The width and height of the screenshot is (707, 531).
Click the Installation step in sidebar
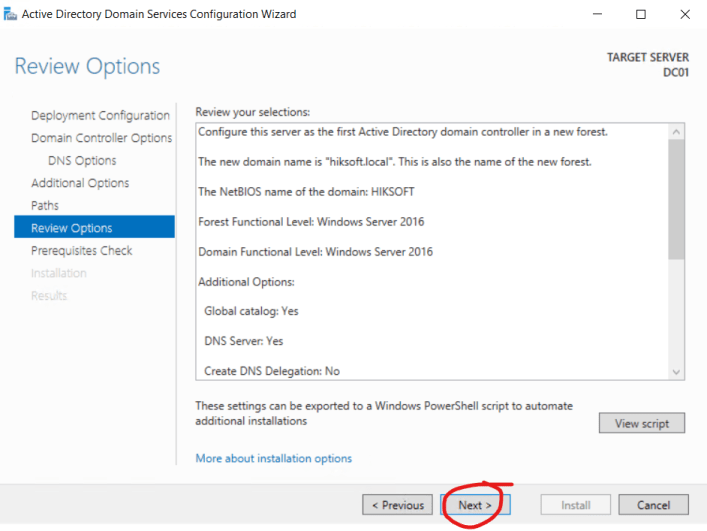[x=59, y=273]
